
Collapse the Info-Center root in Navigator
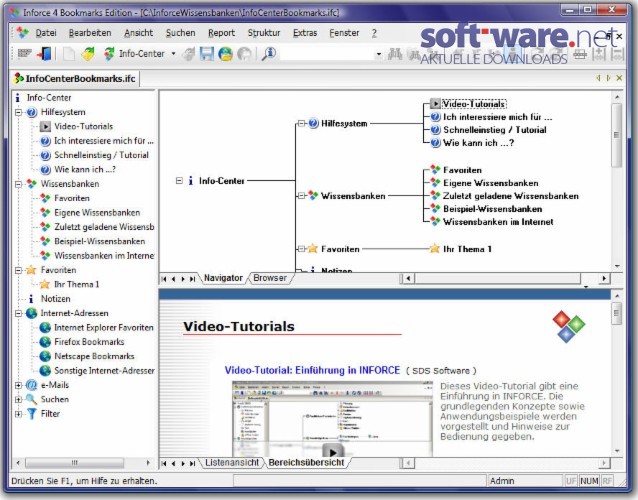(x=179, y=180)
